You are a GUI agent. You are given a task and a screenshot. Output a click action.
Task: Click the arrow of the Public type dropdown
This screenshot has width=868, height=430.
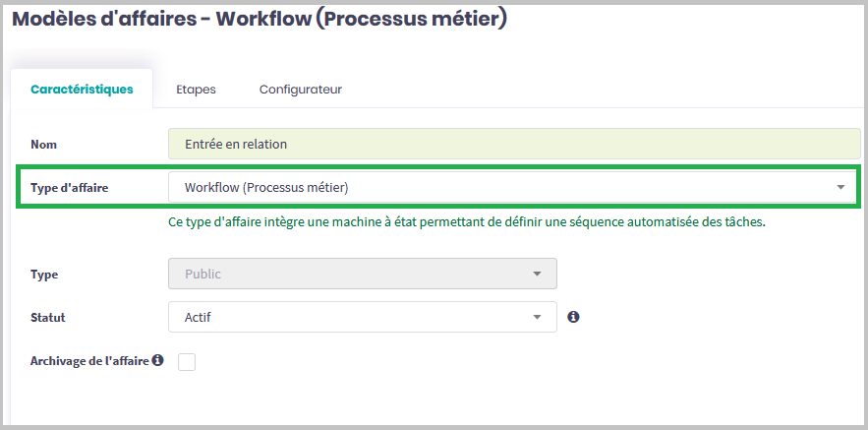[x=537, y=274]
